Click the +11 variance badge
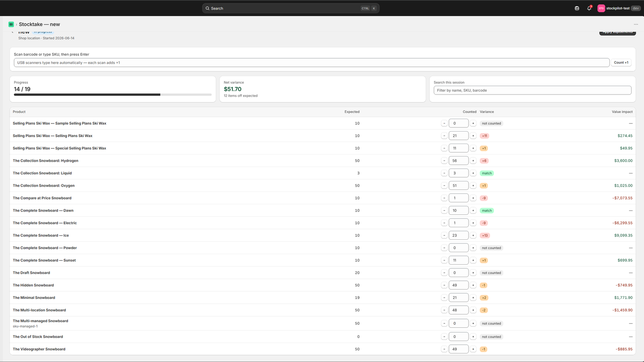Viewport: 644px width, 362px height. coord(485,136)
